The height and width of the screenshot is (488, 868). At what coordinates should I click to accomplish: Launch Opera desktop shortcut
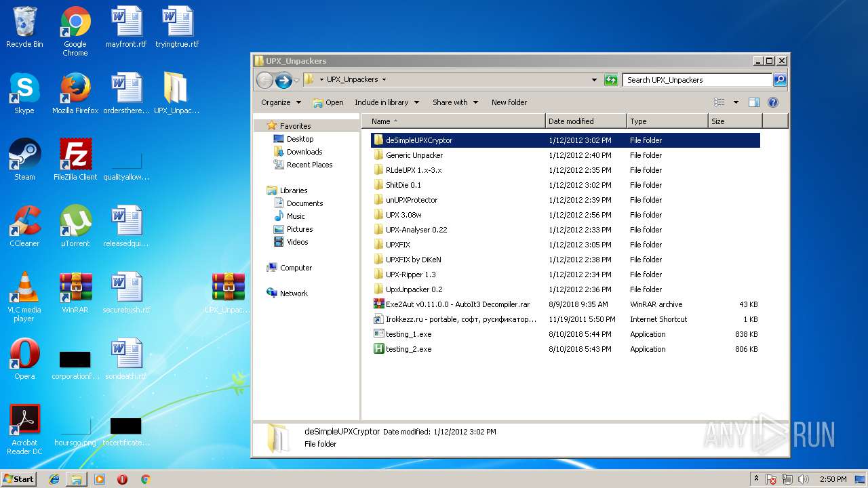pos(24,359)
